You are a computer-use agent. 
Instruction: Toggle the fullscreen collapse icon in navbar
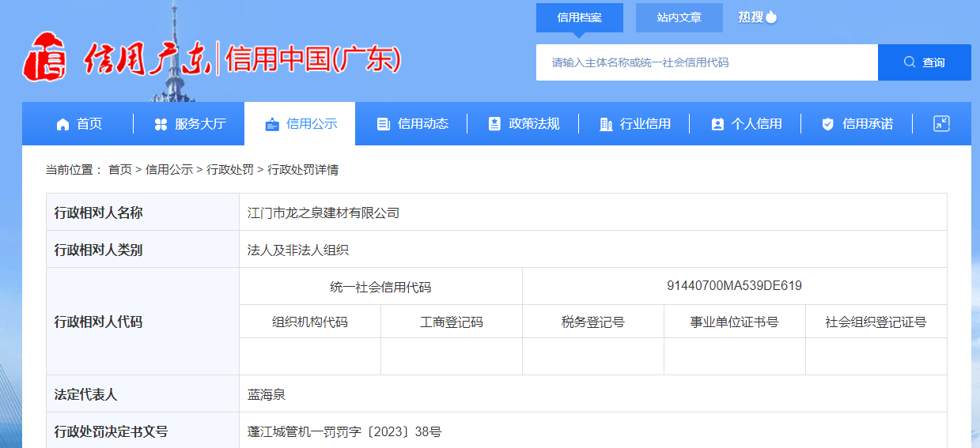pyautogui.click(x=941, y=123)
